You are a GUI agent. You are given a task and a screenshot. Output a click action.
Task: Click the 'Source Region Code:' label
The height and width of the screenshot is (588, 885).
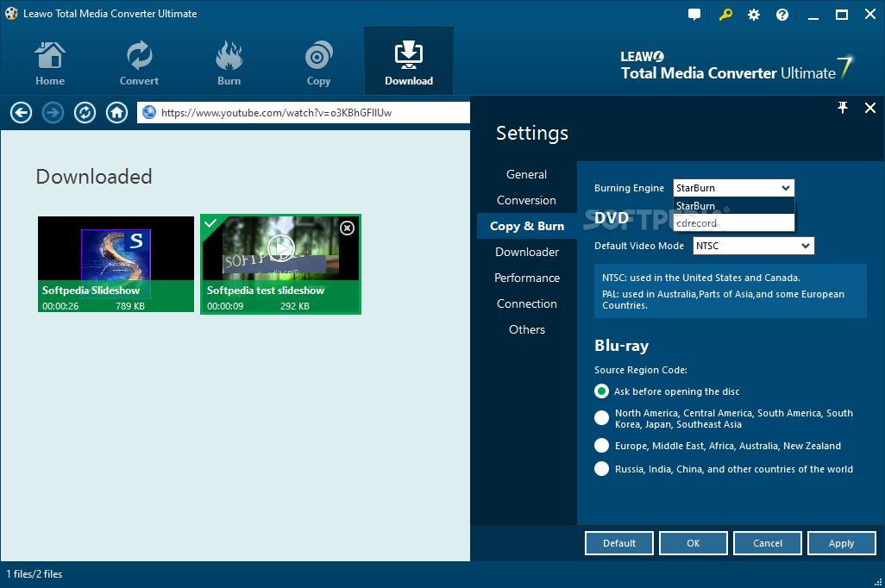point(641,370)
